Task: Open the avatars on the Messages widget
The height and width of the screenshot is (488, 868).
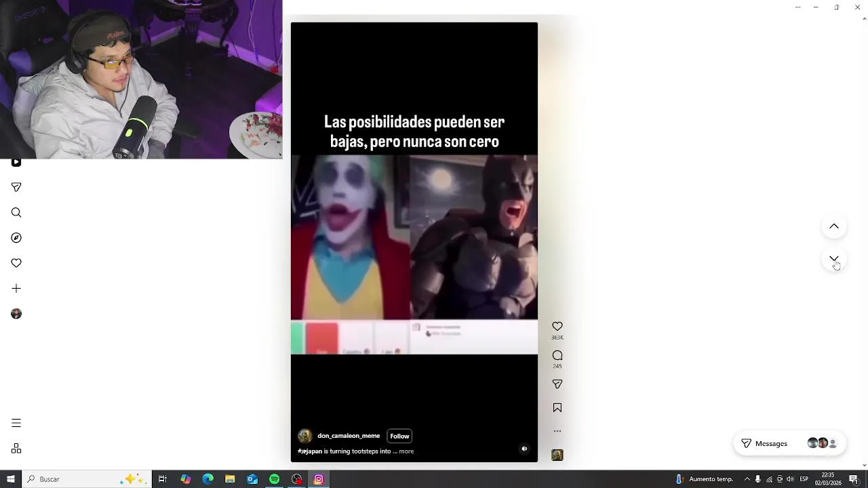Action: (823, 443)
